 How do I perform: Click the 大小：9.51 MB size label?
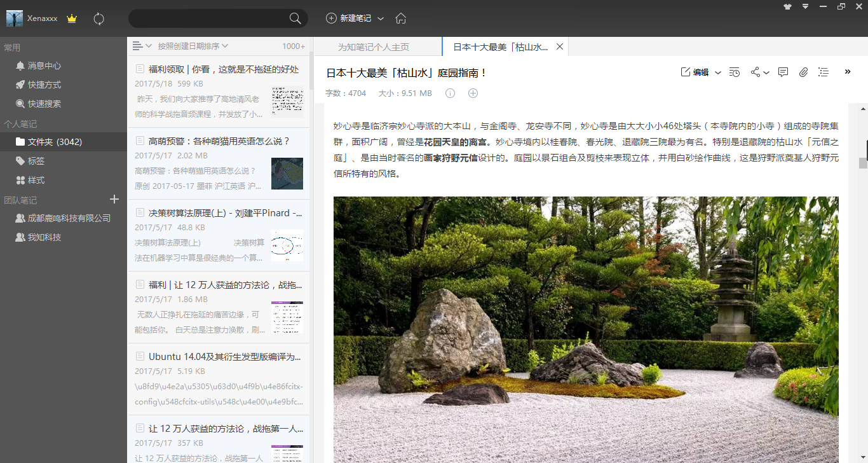pos(405,93)
